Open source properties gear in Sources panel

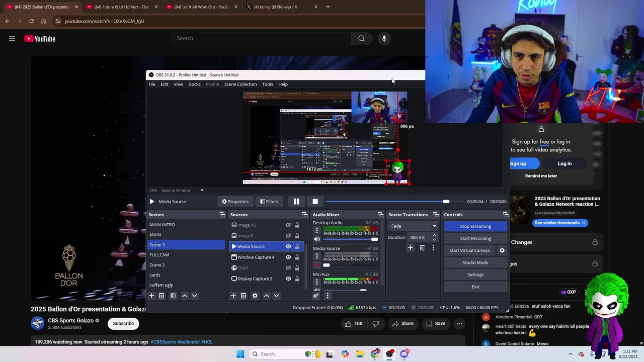[x=255, y=296]
